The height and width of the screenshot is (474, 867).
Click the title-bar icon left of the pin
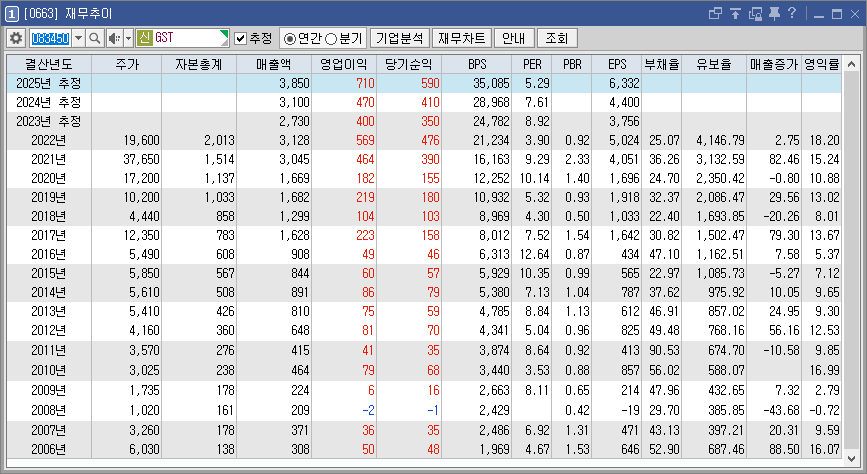[755, 13]
